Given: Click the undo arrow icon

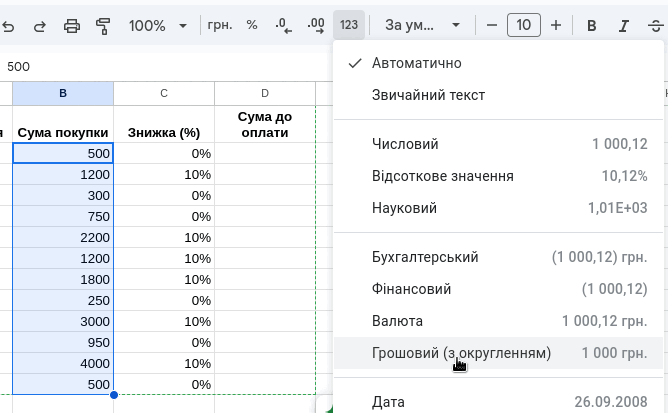Looking at the screenshot, I should [x=9, y=26].
